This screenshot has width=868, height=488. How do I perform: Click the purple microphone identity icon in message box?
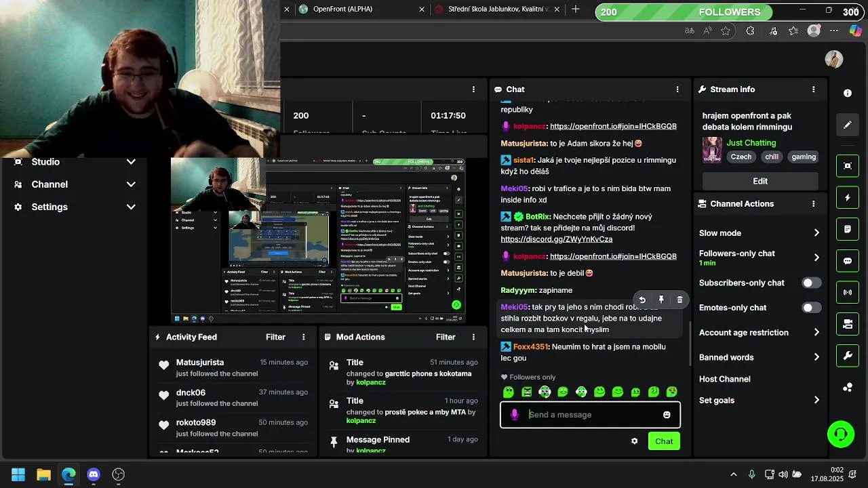515,415
